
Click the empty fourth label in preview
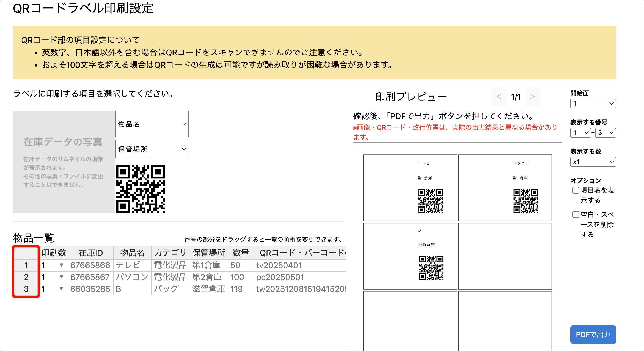coord(505,256)
